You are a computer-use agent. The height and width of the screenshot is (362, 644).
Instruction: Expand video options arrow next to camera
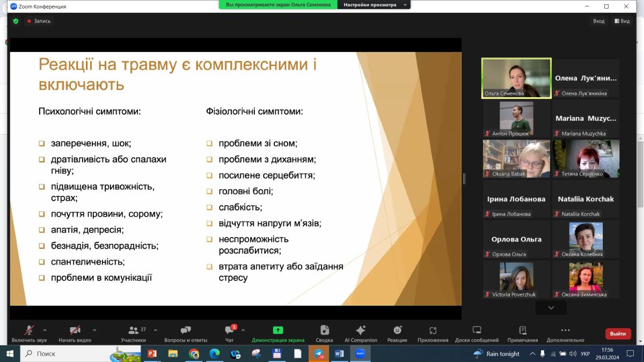pyautogui.click(x=94, y=330)
